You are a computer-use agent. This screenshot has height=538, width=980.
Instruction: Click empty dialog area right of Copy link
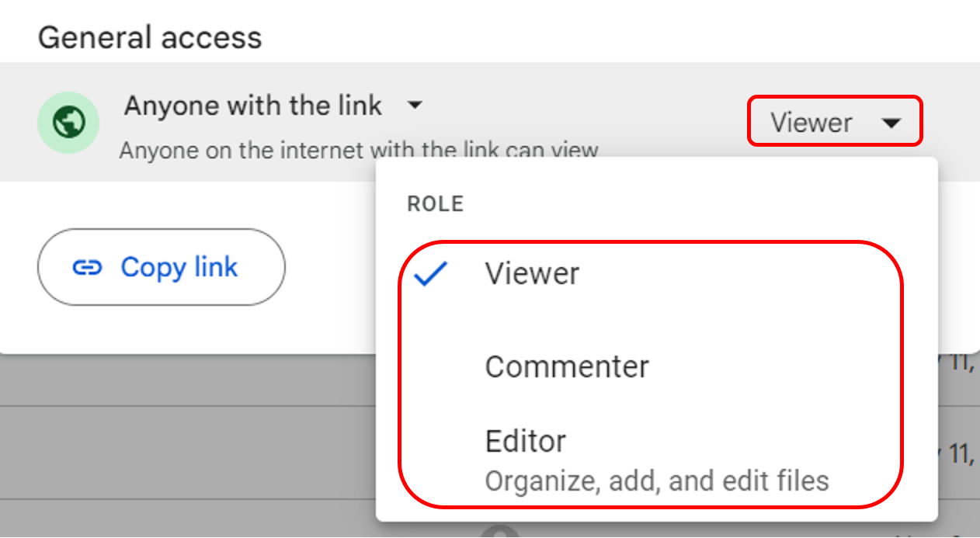click(330, 268)
